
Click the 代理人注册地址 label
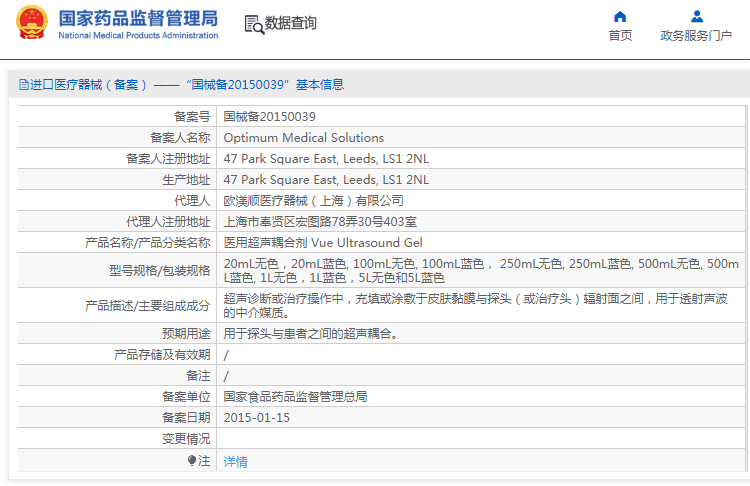pos(168,222)
